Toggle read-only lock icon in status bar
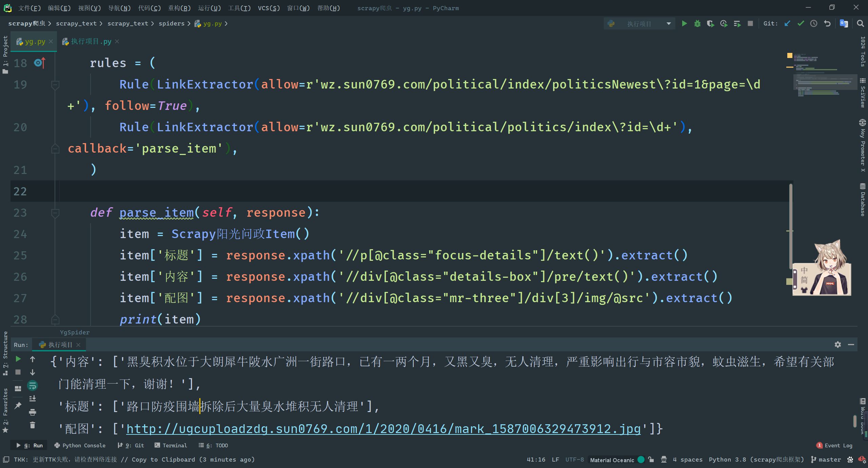Viewport: 868px width, 468px height. [651, 460]
